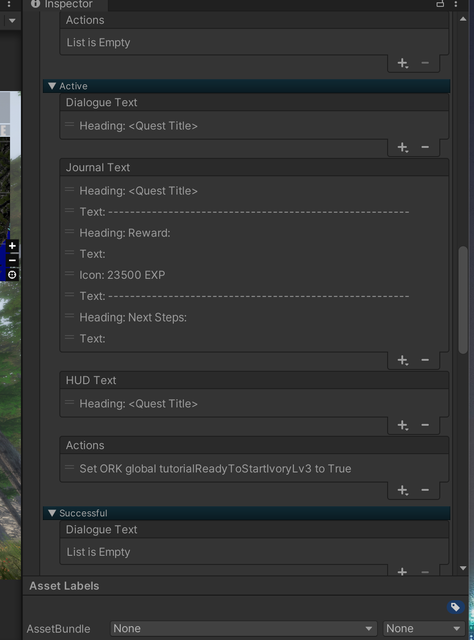
Task: Remove item from the HUD Text list
Action: click(x=425, y=425)
